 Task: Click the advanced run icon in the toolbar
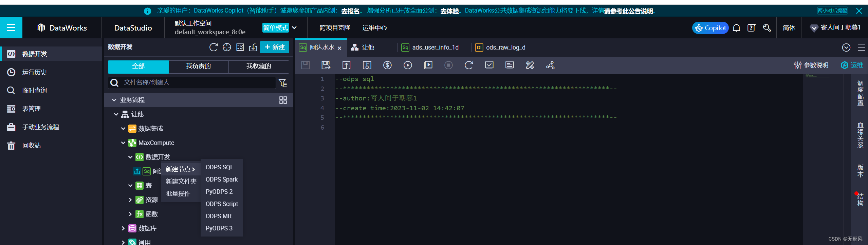[428, 65]
